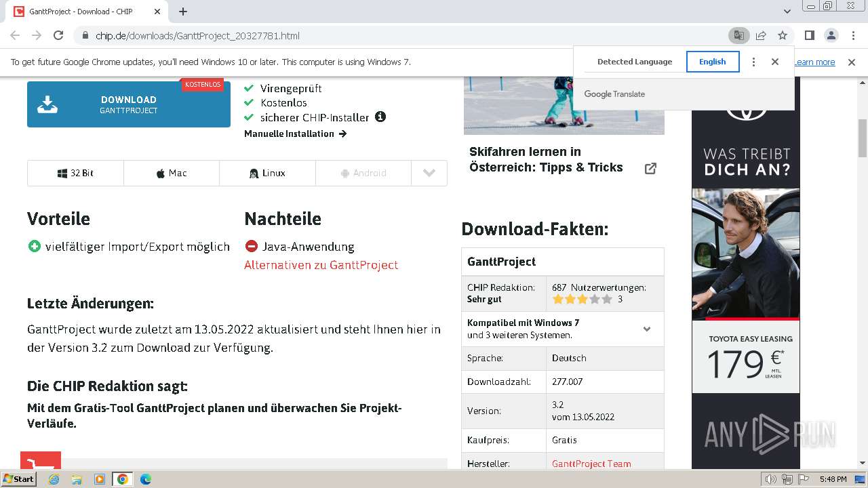Open a new browser tab
The height and width of the screenshot is (488, 868).
point(183,12)
